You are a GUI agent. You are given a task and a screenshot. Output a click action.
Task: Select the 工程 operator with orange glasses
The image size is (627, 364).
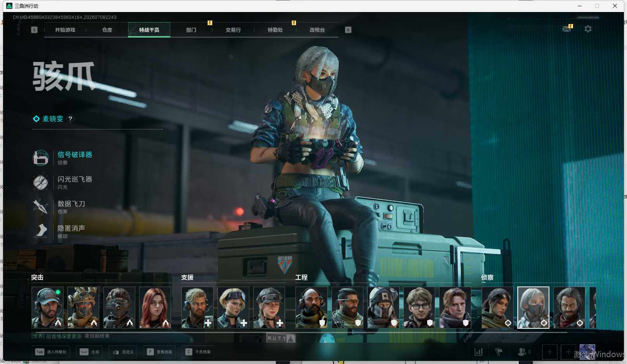347,307
